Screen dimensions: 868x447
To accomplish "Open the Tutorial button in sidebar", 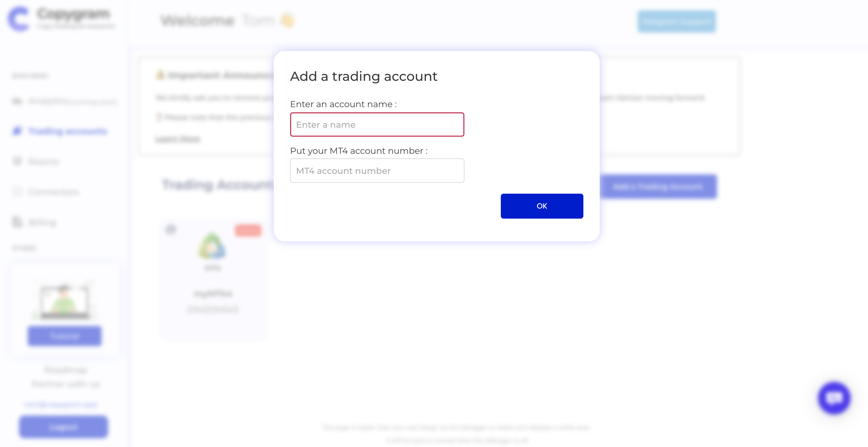I will coord(64,336).
